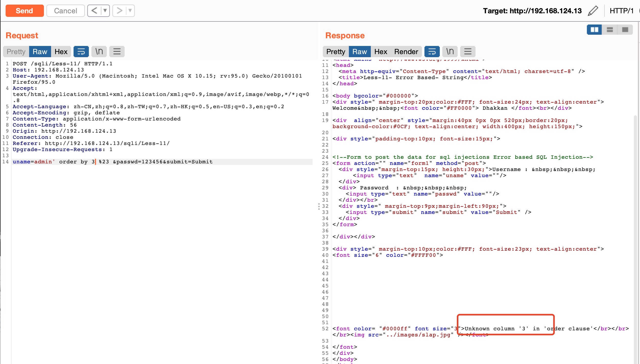
Task: Go forward to next request arrow
Action: pos(119,11)
